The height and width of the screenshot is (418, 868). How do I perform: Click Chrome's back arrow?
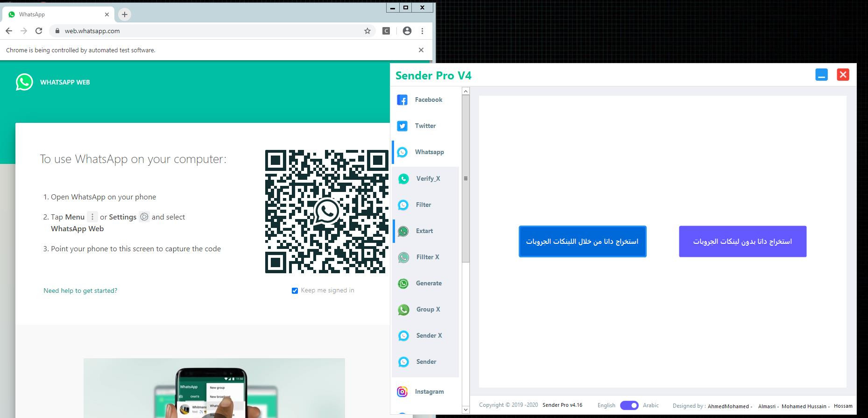click(9, 31)
